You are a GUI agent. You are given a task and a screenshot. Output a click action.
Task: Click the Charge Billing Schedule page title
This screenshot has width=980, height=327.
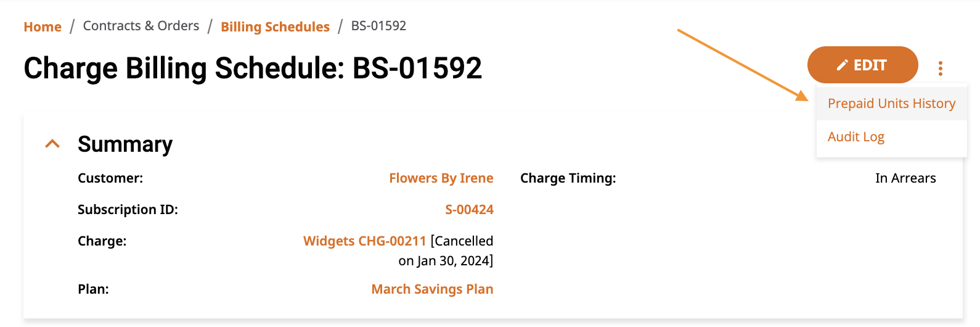[x=253, y=68]
